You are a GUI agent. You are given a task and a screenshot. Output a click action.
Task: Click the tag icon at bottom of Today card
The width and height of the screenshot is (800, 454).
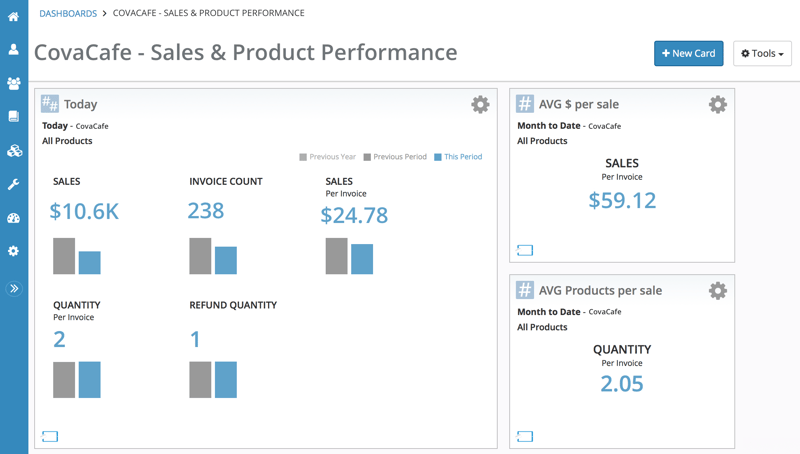pos(49,437)
